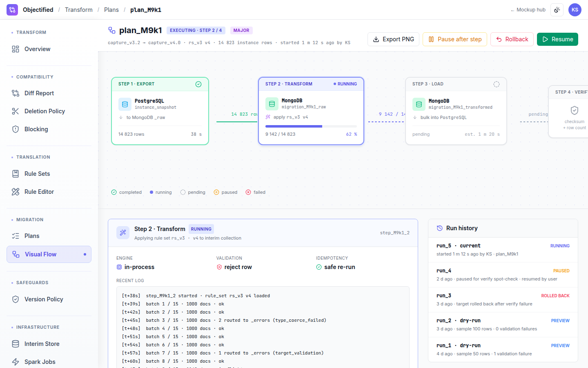The width and height of the screenshot is (588, 368).
Task: Click the safe re-run check icon
Action: (x=319, y=267)
